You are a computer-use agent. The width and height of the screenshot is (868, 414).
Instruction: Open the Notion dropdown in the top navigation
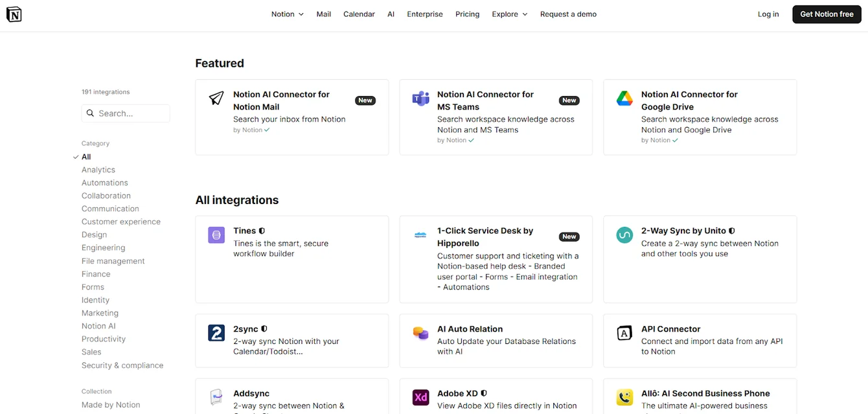point(288,14)
